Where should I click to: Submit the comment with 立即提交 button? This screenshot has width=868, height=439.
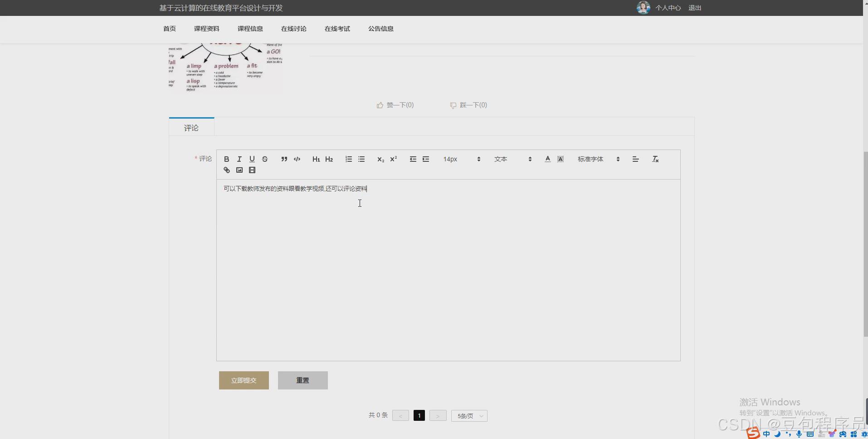pyautogui.click(x=244, y=380)
